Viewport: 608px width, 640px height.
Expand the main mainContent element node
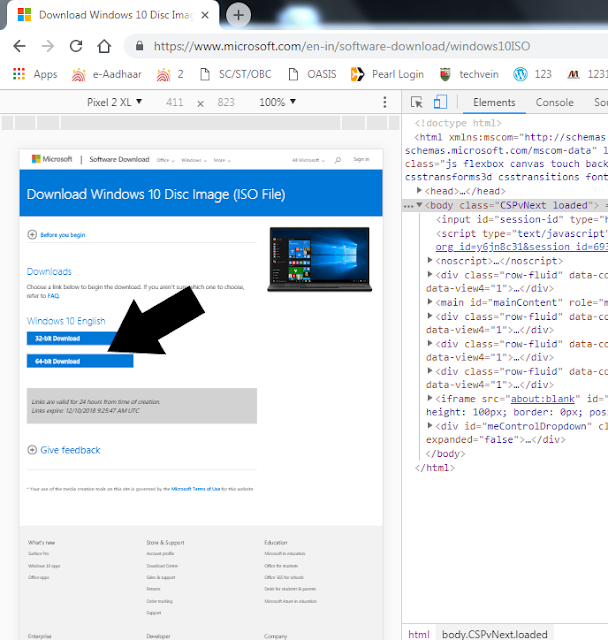coord(430,302)
